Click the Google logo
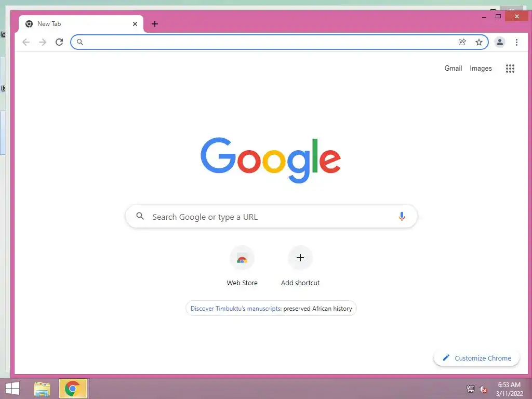This screenshot has width=532, height=399. click(270, 160)
